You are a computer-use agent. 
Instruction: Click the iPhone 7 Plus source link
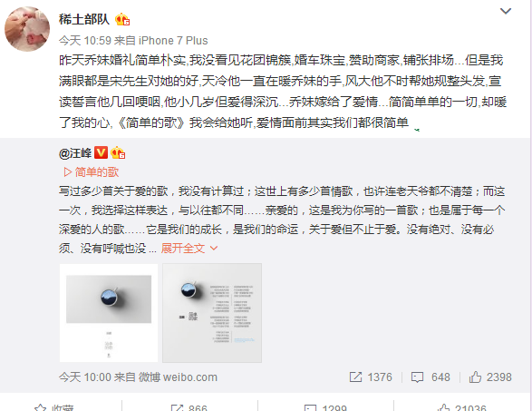point(173,41)
